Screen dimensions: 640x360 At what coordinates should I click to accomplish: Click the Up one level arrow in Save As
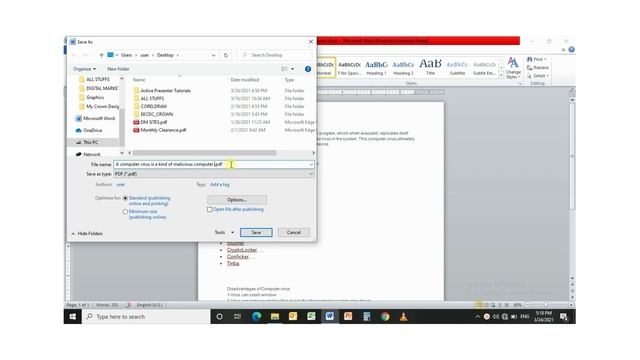click(101, 55)
